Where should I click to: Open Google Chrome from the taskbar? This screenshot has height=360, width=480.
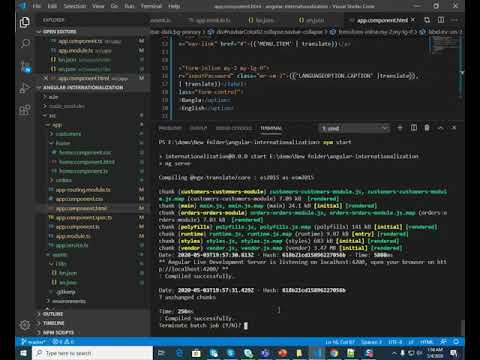click(334, 353)
